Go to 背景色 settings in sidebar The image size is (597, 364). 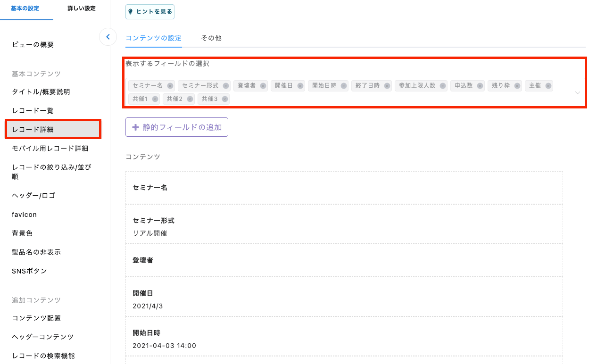click(22, 233)
